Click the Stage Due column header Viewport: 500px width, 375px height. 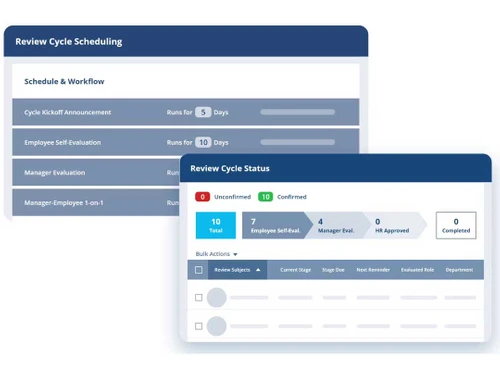pyautogui.click(x=333, y=270)
